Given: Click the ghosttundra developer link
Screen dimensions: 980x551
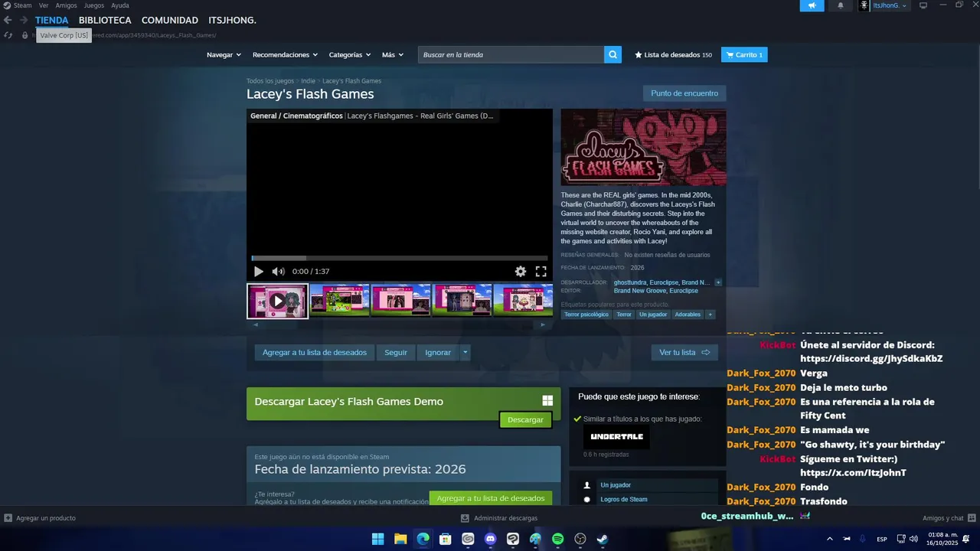Looking at the screenshot, I should tap(630, 282).
